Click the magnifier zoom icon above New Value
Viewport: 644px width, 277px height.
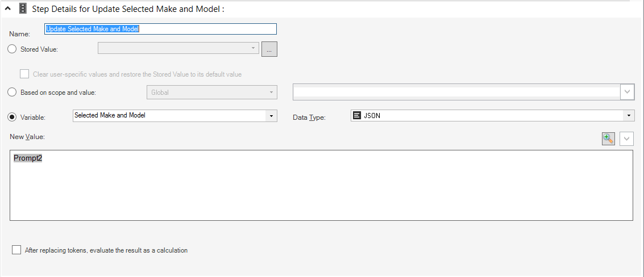pyautogui.click(x=608, y=138)
